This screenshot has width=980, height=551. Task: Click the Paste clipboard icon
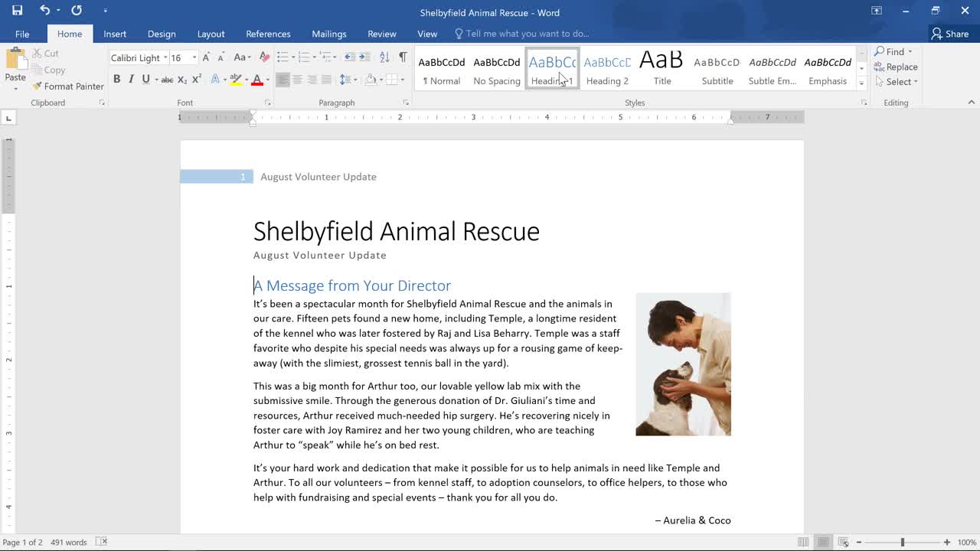click(15, 60)
